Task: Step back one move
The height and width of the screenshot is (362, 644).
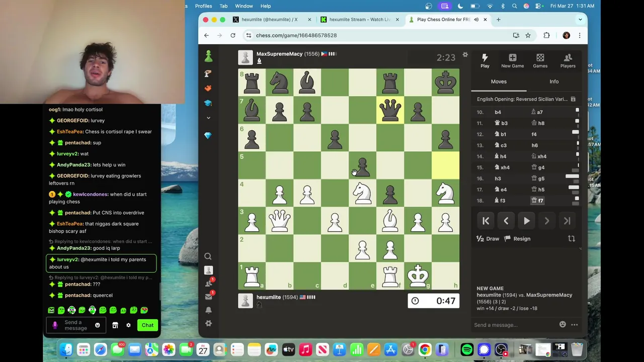Action: click(506, 221)
